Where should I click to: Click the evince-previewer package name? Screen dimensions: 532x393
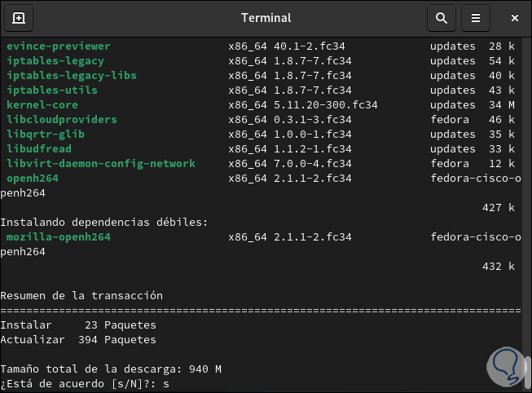[x=58, y=46]
